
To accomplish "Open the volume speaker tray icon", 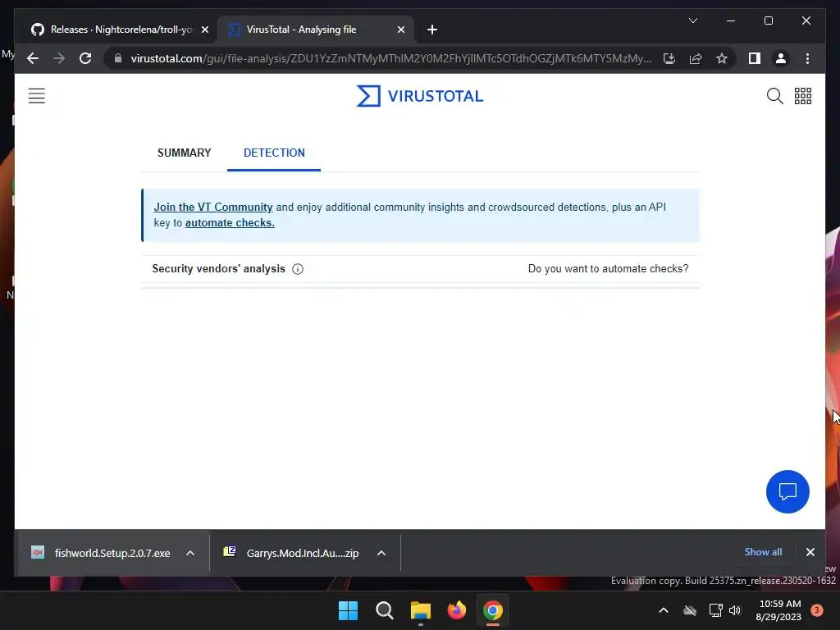I will (x=735, y=610).
